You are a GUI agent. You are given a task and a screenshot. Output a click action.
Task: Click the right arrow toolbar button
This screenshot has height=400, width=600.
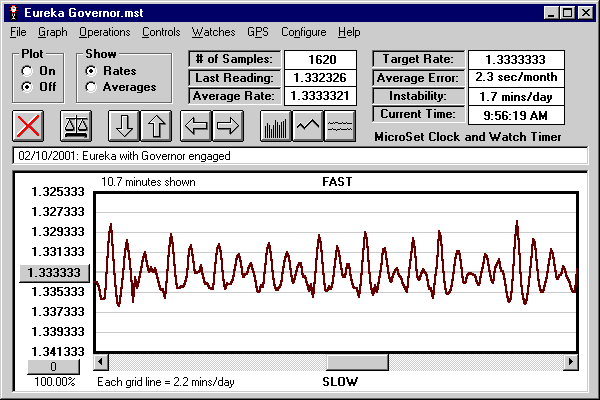coord(228,126)
